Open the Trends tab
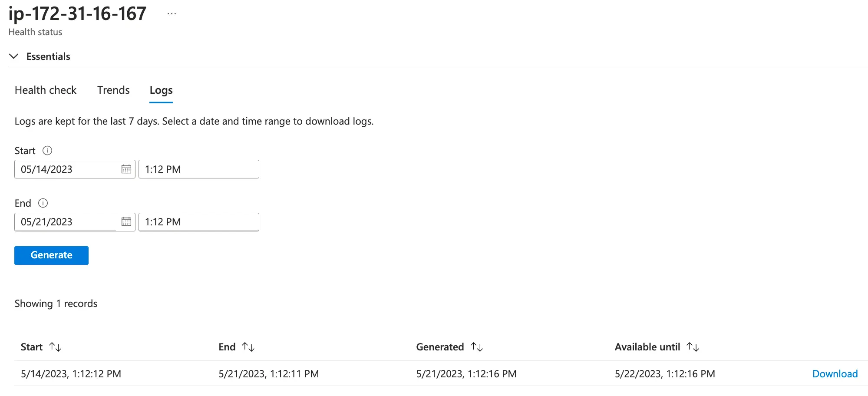 click(x=113, y=90)
